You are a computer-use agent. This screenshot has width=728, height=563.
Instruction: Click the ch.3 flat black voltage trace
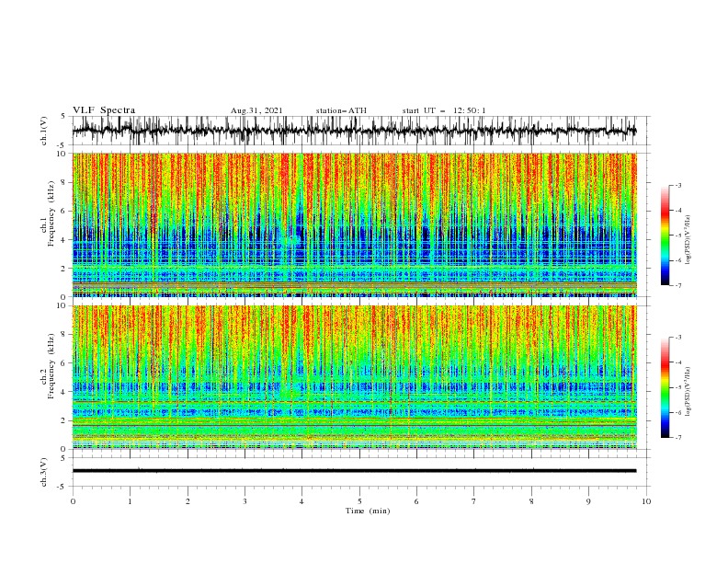354,471
